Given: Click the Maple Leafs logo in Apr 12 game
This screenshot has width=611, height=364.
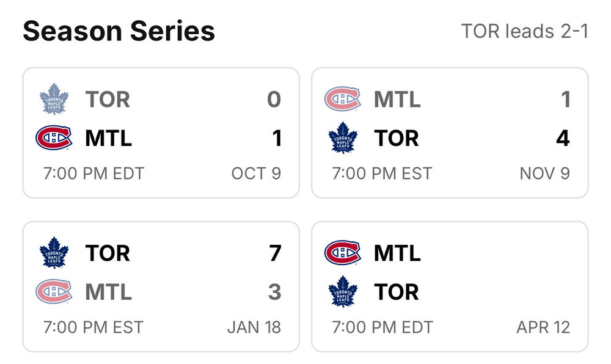Looking at the screenshot, I should (x=343, y=291).
